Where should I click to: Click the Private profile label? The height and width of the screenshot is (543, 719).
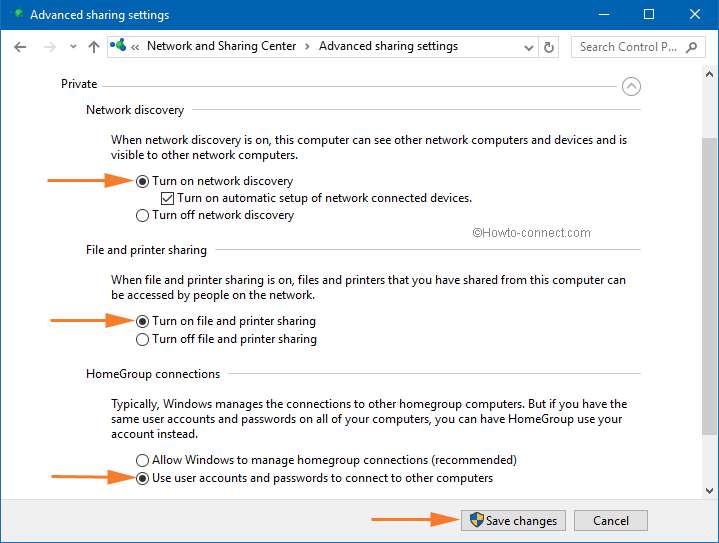click(x=79, y=84)
